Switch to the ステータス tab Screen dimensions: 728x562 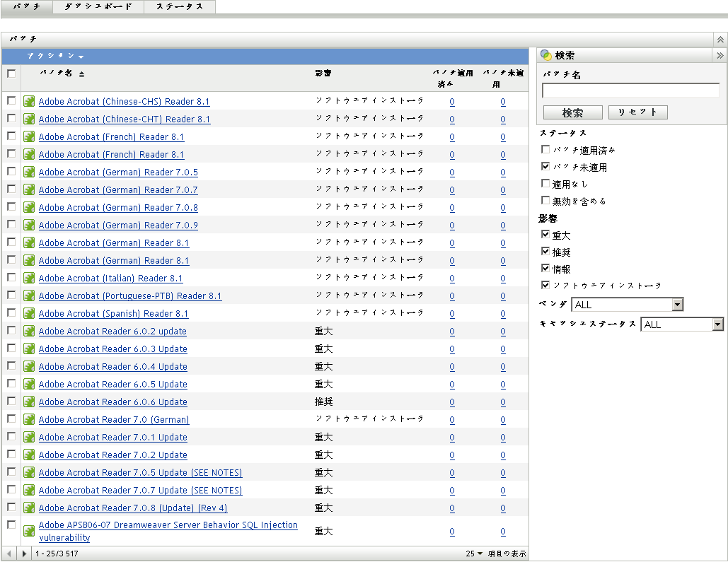180,6
